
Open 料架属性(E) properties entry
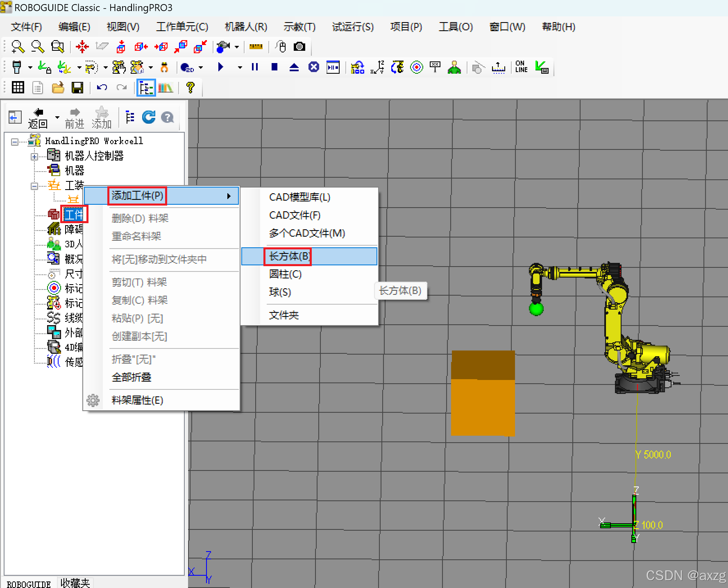tap(162, 400)
